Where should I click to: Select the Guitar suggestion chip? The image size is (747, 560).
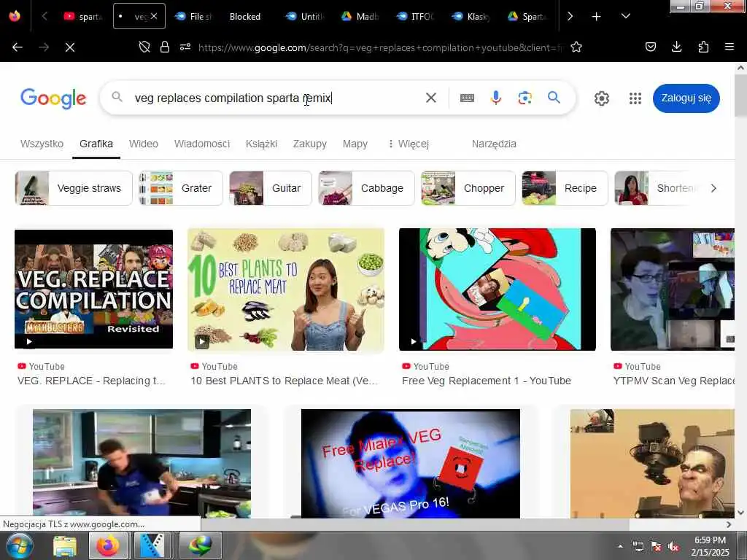[270, 188]
